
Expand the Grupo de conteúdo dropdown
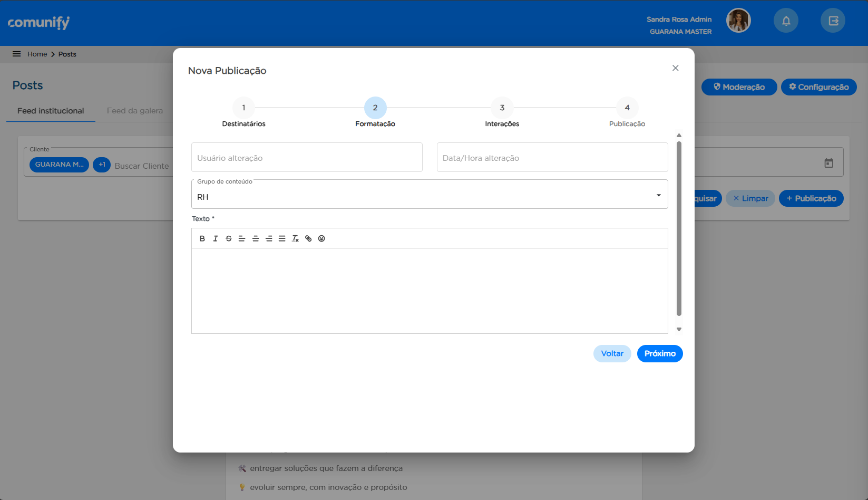(658, 196)
